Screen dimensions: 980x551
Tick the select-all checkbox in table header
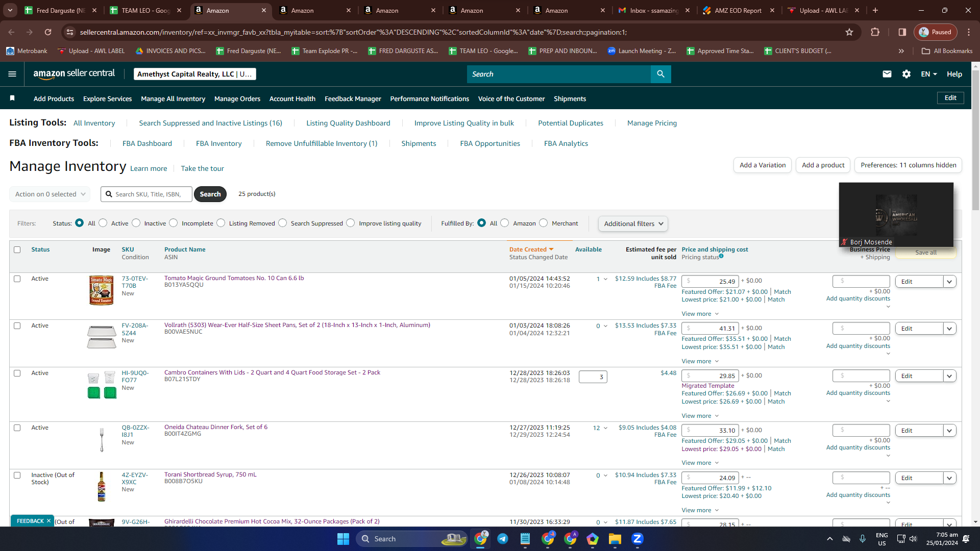point(17,250)
